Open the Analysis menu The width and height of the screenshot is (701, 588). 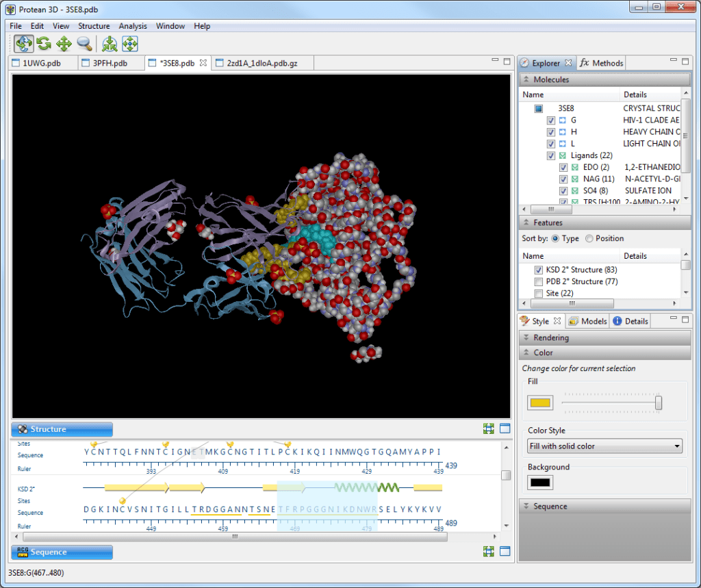[133, 26]
